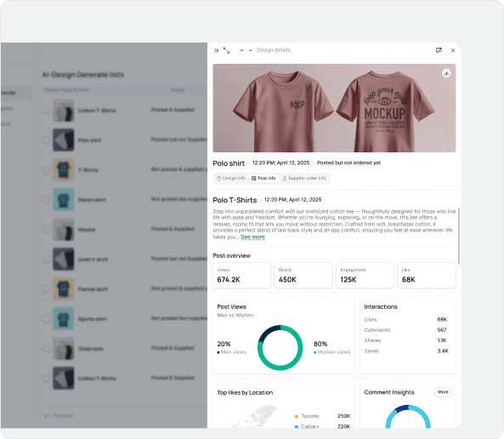The width and height of the screenshot is (504, 439).
Task: Select the Like 68K overview card
Action: coord(427,276)
